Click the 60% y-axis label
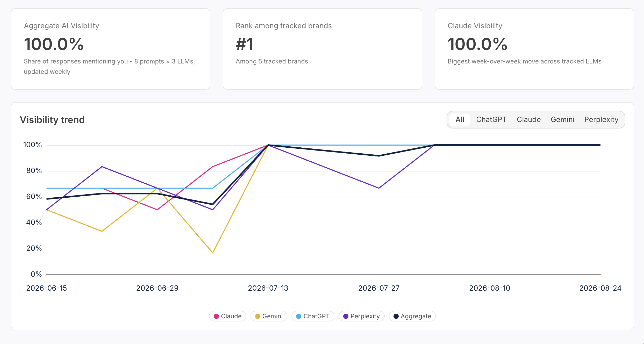644x344 pixels. 34,196
